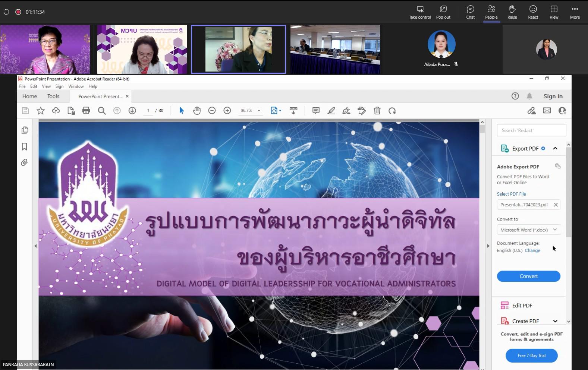Switch to the Tools tab
Image resolution: width=588 pixels, height=370 pixels.
coord(53,96)
